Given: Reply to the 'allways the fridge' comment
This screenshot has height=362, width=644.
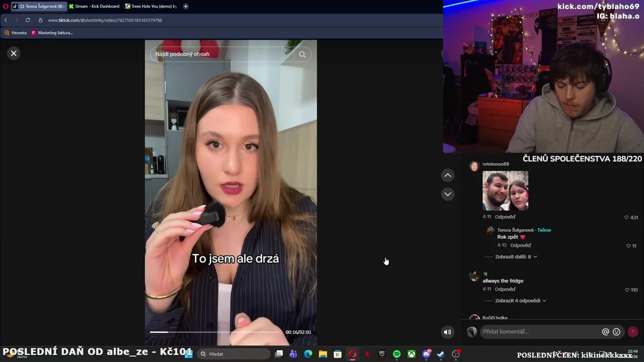Looking at the screenshot, I should (505, 290).
